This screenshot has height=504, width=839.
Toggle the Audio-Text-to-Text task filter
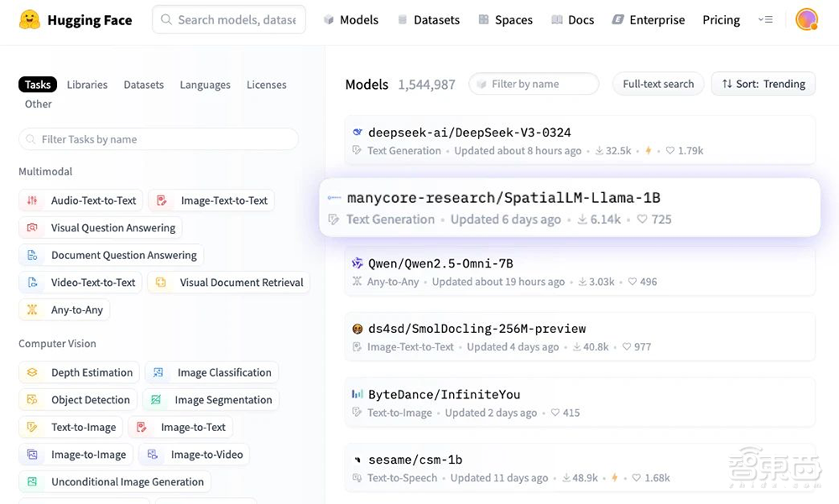[81, 200]
